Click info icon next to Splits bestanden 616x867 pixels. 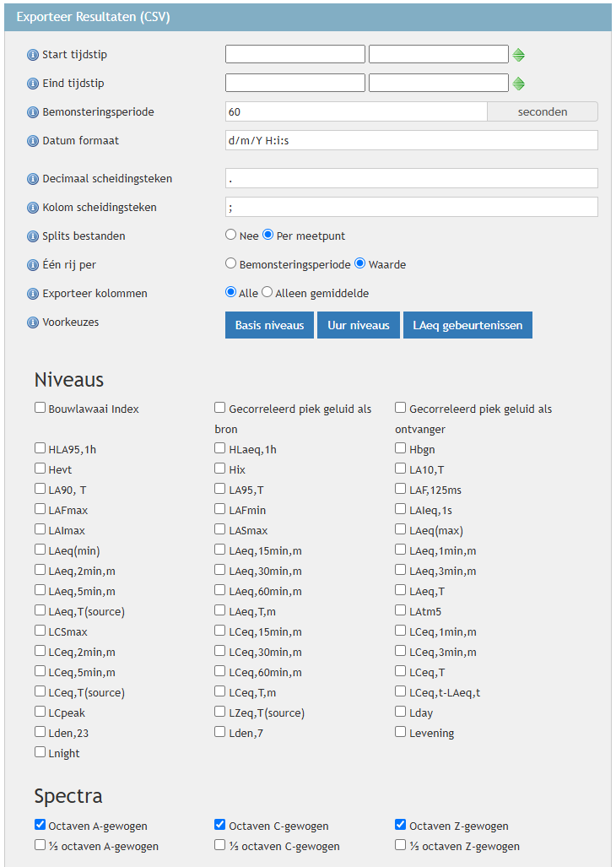[x=34, y=236]
